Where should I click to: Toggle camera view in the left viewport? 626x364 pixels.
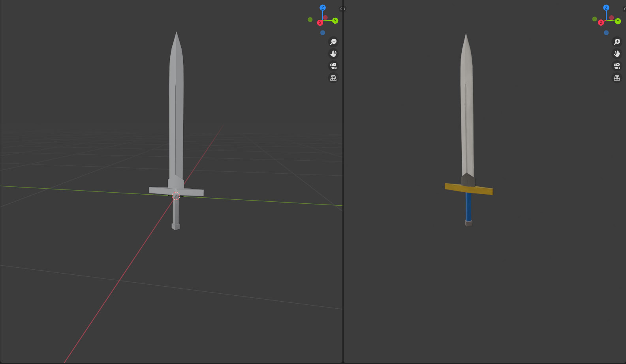click(333, 66)
